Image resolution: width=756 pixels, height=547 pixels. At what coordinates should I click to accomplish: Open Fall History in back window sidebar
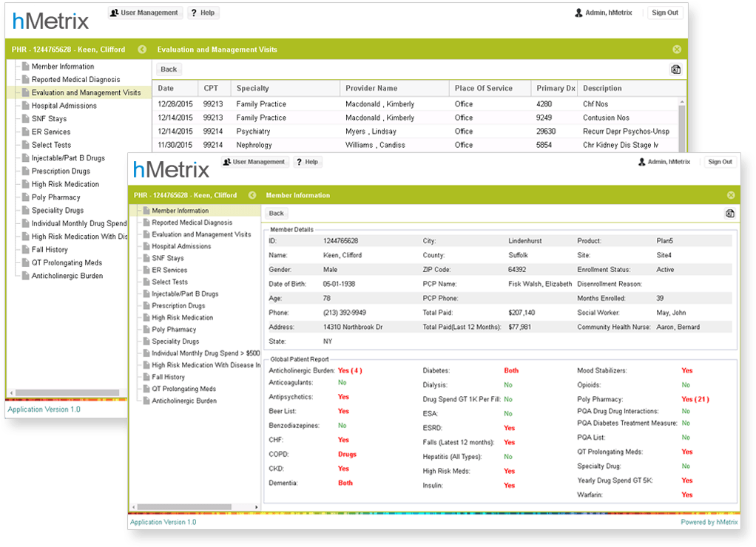pos(50,250)
